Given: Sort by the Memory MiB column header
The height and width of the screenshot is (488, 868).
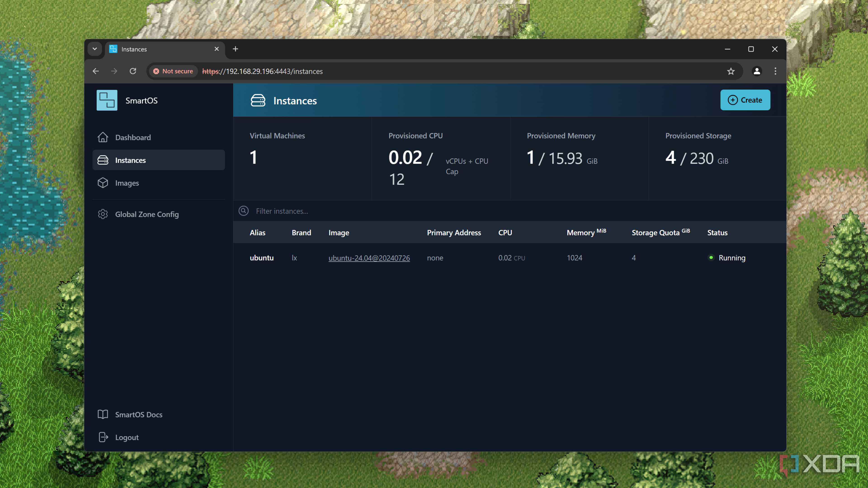Looking at the screenshot, I should pyautogui.click(x=586, y=232).
